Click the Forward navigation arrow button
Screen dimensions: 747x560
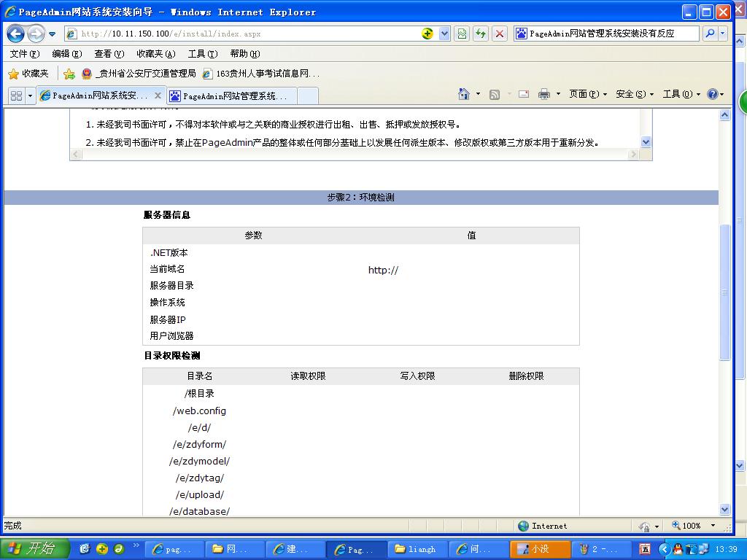click(36, 34)
